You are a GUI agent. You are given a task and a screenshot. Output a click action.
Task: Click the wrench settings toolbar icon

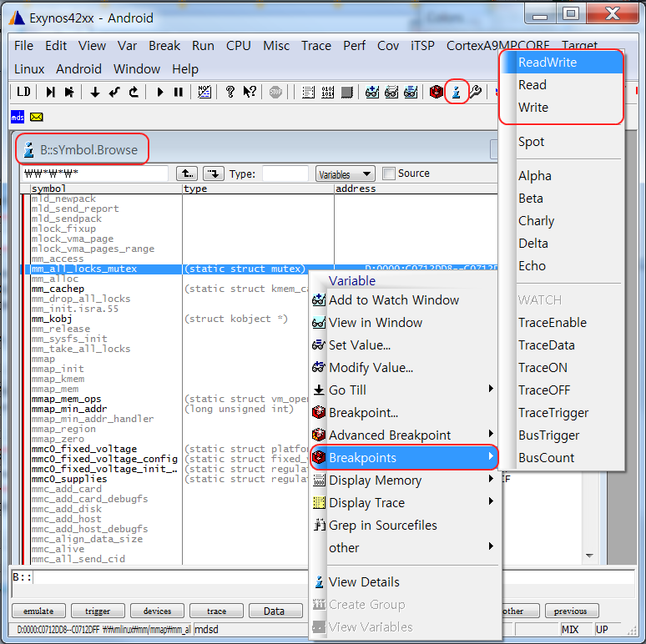(x=475, y=92)
